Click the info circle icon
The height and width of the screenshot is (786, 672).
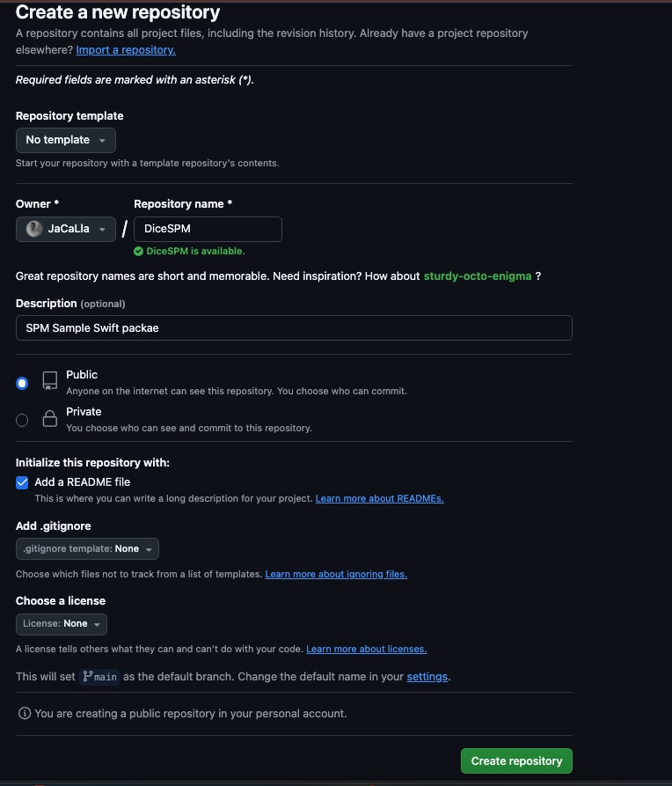pyautogui.click(x=25, y=713)
